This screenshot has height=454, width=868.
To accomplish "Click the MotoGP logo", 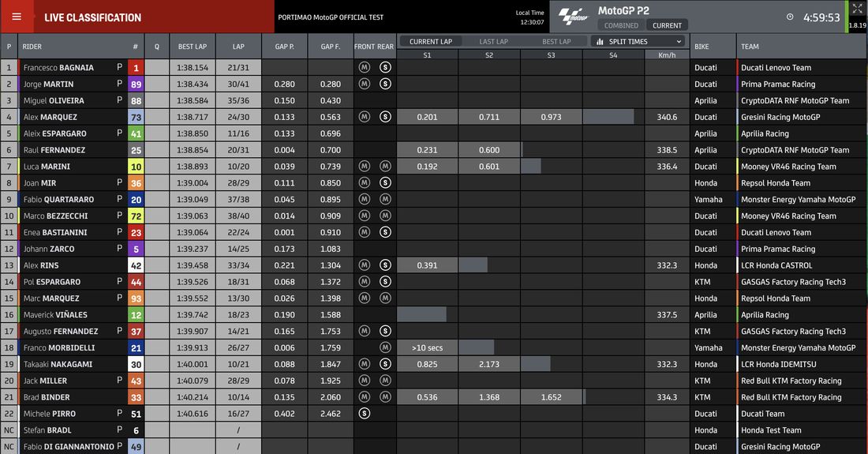I will coord(573,17).
